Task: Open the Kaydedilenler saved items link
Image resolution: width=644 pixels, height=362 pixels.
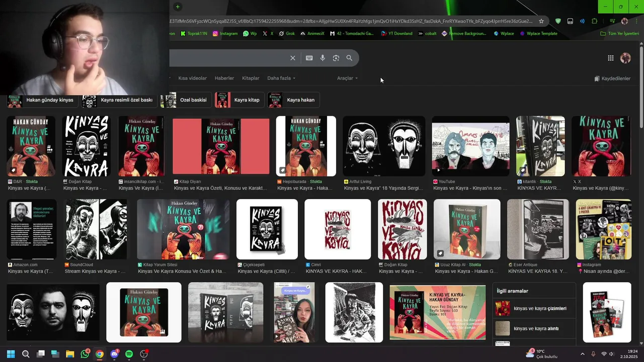Action: click(x=612, y=78)
